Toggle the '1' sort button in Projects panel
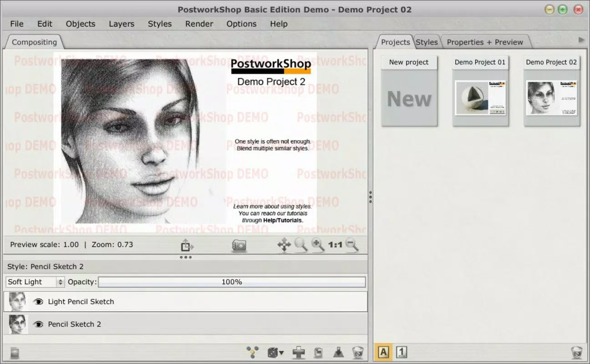The image size is (590, 364). pyautogui.click(x=401, y=352)
